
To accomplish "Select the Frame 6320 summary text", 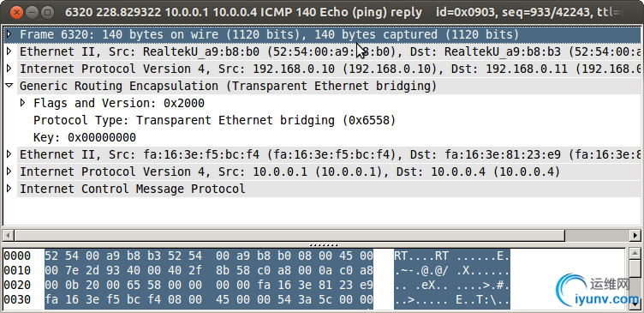I will [270, 34].
